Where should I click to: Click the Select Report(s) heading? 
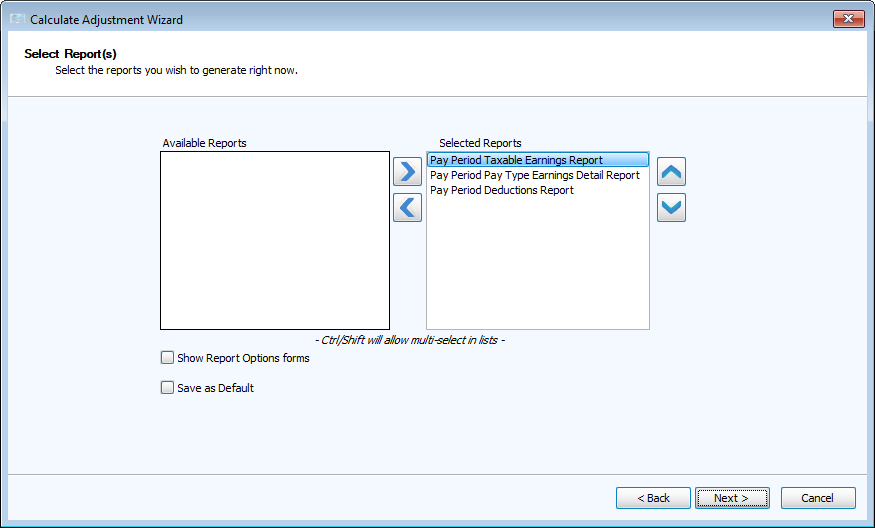pyautogui.click(x=70, y=54)
